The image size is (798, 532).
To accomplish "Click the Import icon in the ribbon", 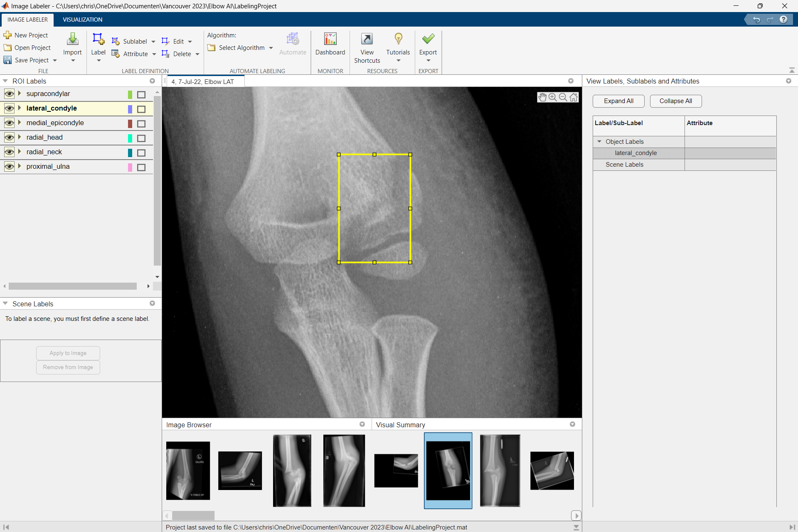I will 72,39.
